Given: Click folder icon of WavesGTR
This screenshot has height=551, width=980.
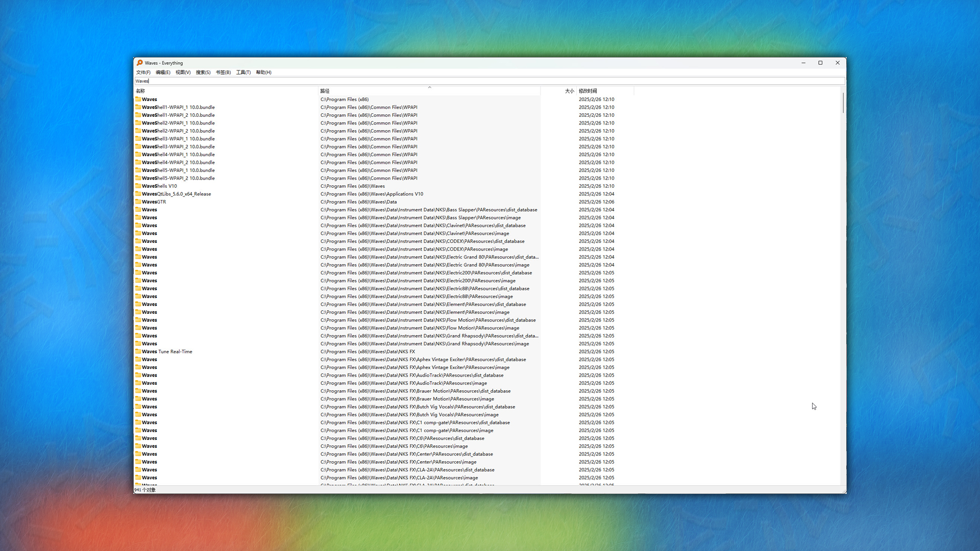Looking at the screenshot, I should click(138, 202).
